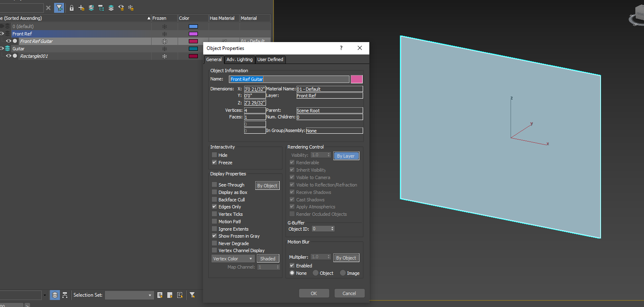This screenshot has height=307, width=644.
Task: Select the General tab
Action: (214, 59)
